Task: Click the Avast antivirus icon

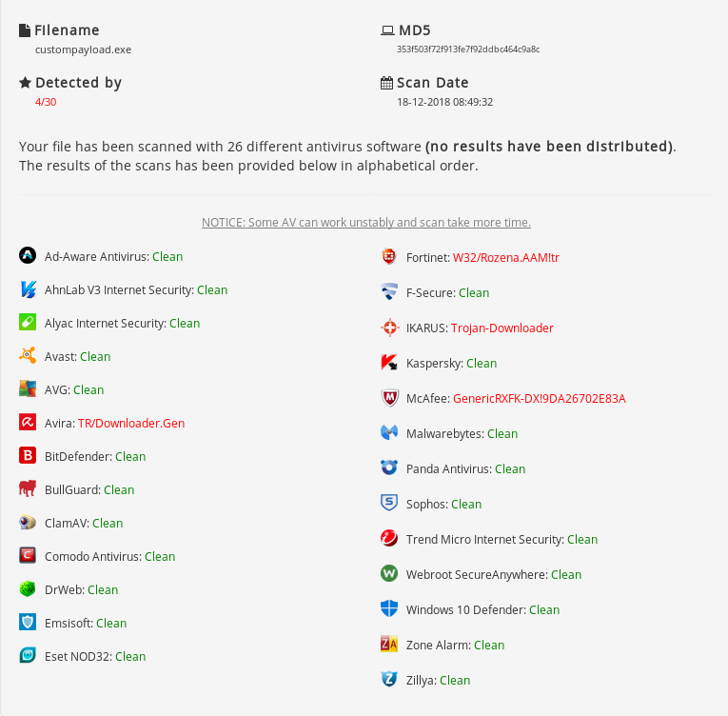Action: tap(28, 356)
